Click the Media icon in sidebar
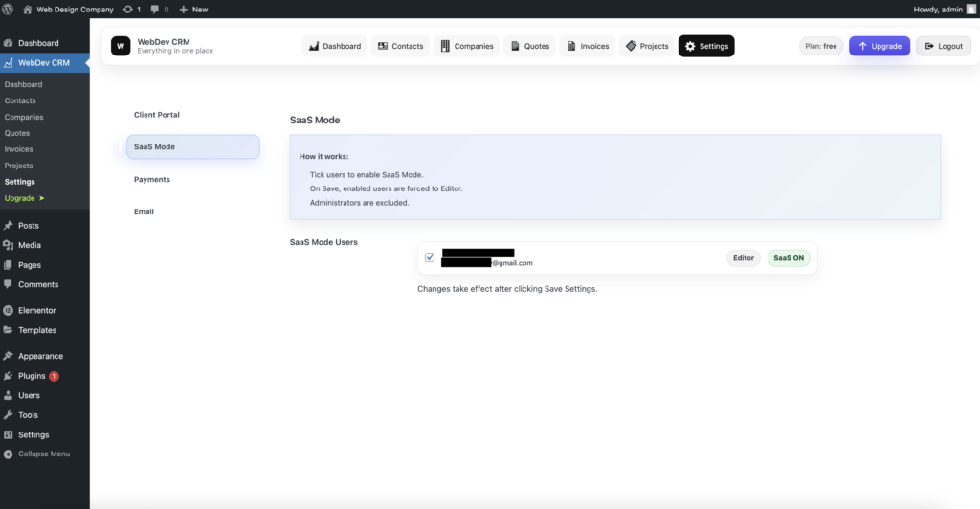Image resolution: width=980 pixels, height=509 pixels. (8, 246)
